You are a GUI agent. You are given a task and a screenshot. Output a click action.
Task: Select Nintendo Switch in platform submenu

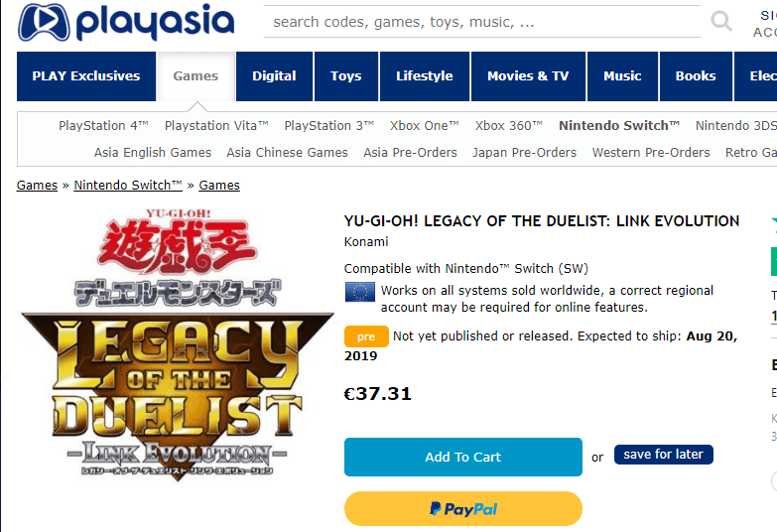(x=619, y=125)
